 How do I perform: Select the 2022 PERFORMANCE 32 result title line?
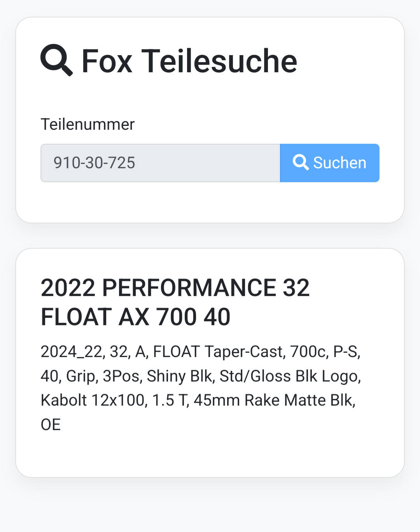[175, 288]
